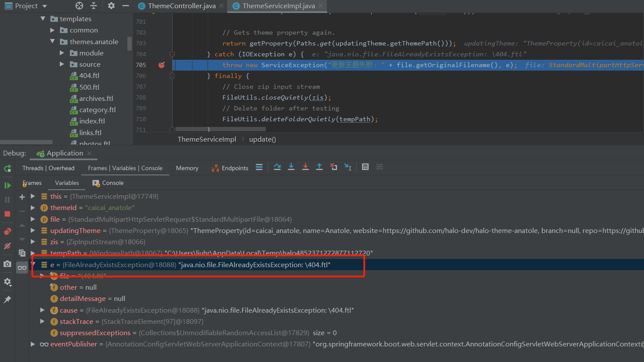The height and width of the screenshot is (362, 644).
Task: Open Evaluate Expression calculator
Action: point(365,167)
